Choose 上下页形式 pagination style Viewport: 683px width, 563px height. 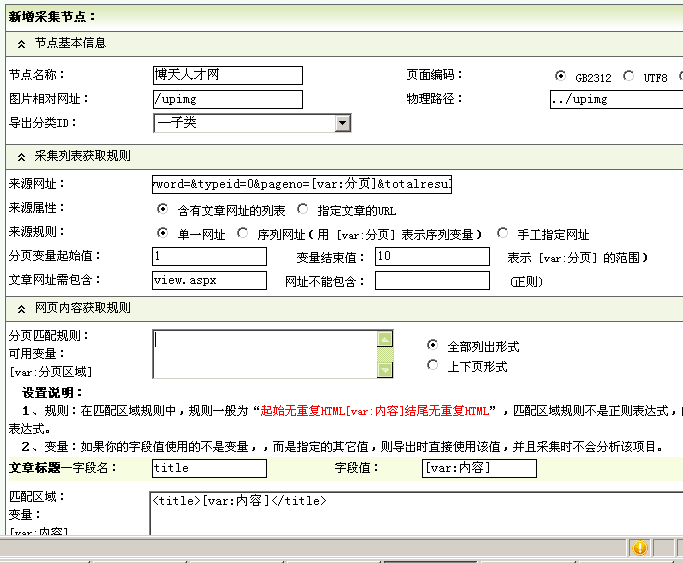pyautogui.click(x=433, y=366)
